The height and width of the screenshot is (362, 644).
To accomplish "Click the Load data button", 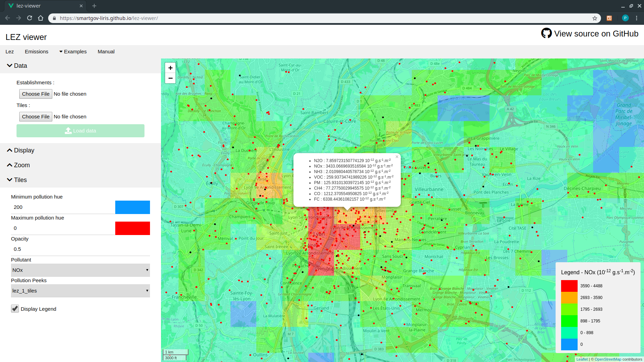I will click(80, 131).
